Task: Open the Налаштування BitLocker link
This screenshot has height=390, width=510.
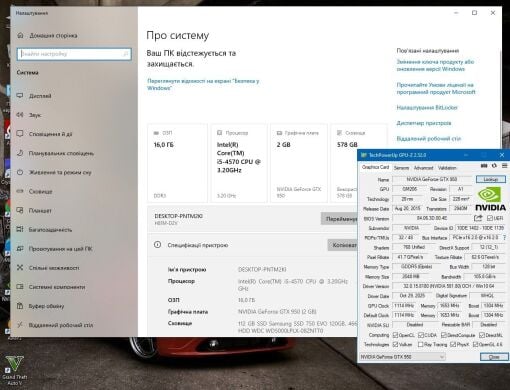Action: tap(427, 108)
